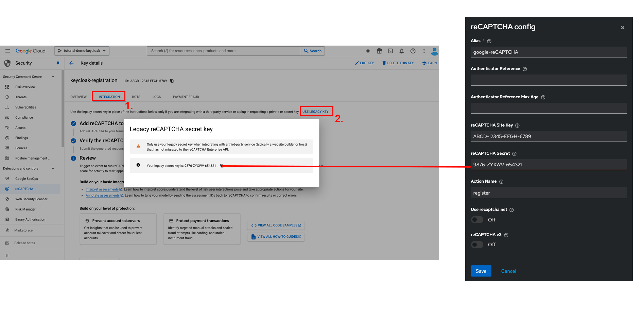Open the Prevent account takeovers card
This screenshot has height=315, width=644.
118,229
